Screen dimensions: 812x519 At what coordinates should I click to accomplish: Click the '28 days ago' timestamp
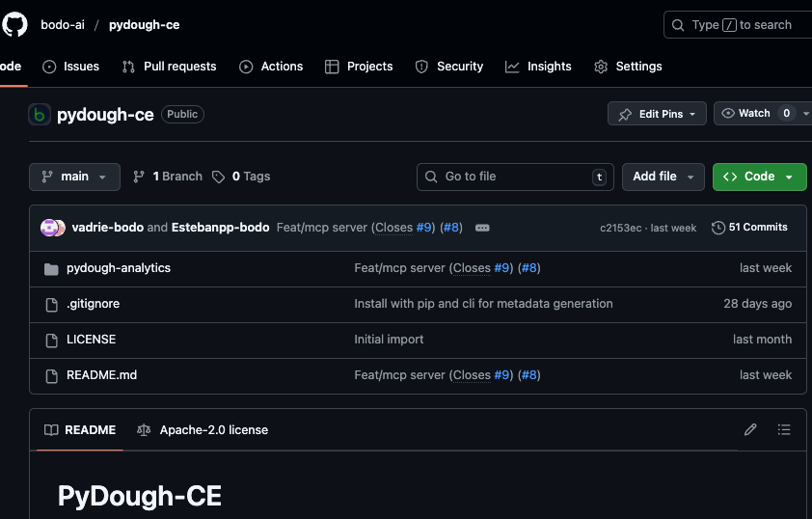(x=758, y=304)
